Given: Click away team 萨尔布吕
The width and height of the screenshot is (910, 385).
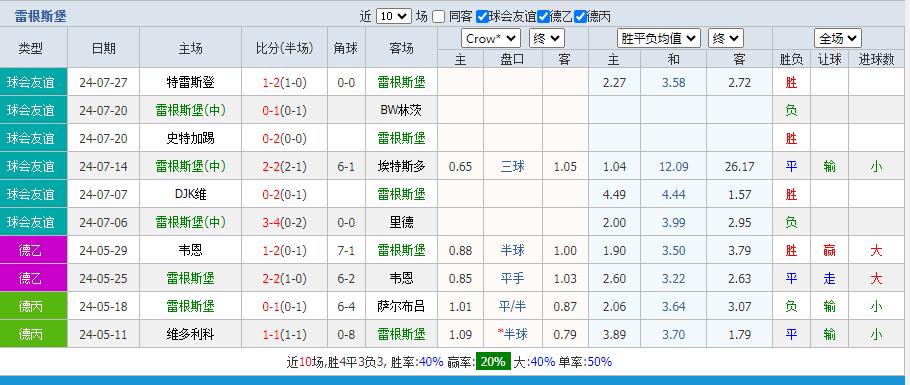Looking at the screenshot, I should pos(401,306).
